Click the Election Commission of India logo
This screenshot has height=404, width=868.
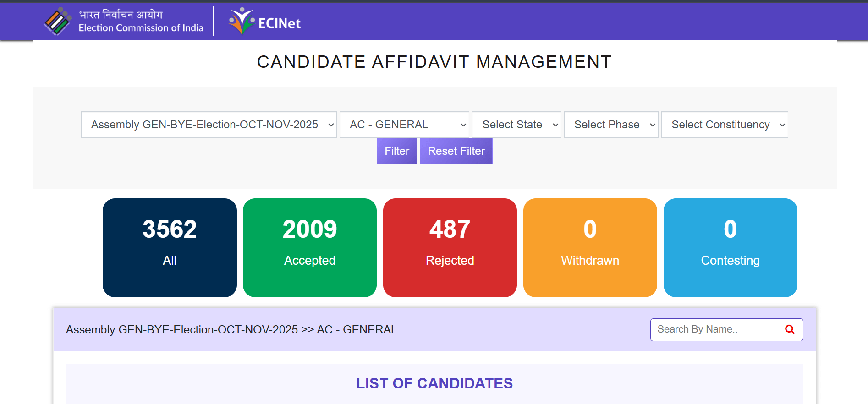[x=58, y=21]
